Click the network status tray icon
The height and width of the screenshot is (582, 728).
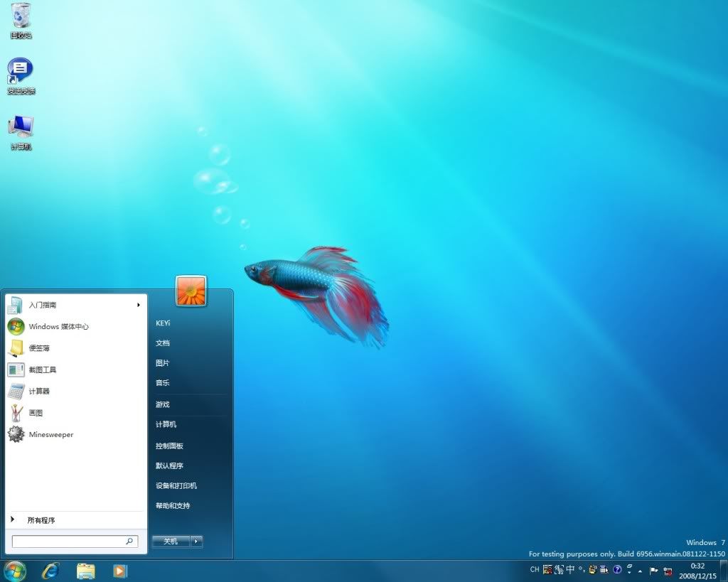(x=668, y=571)
